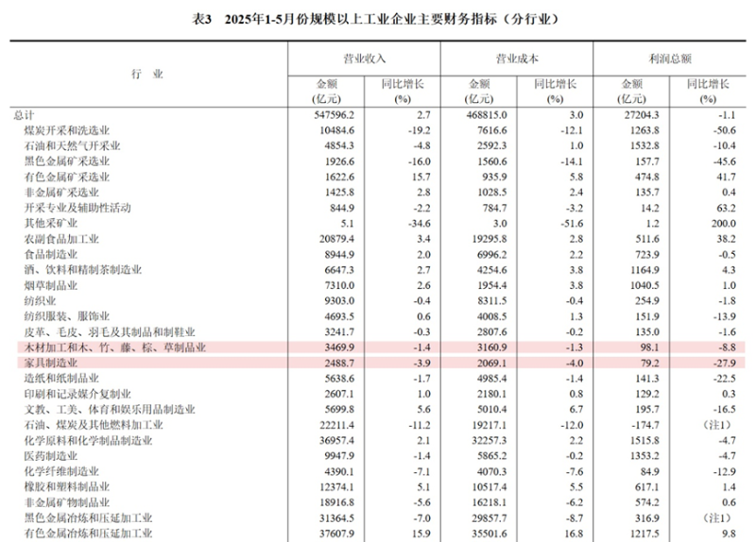Click the '有色金属冶炼和压延加工业' row label

88,534
